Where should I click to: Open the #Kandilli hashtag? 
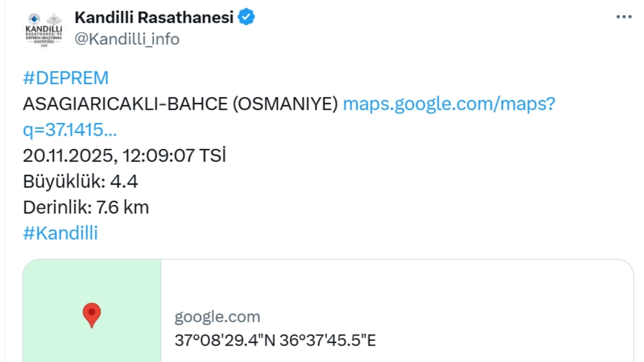(60, 233)
